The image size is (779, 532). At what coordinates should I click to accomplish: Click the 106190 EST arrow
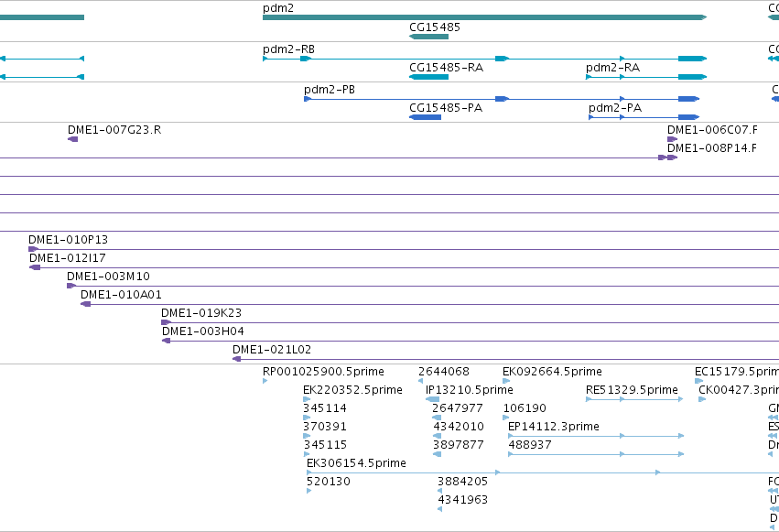click(x=506, y=418)
